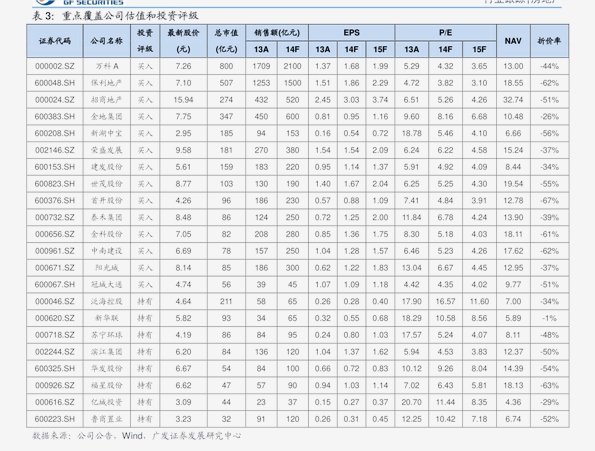Viewport: 595px width, 451px height.
Task: Click the 20.70 P/E value cell
Action: (411, 402)
